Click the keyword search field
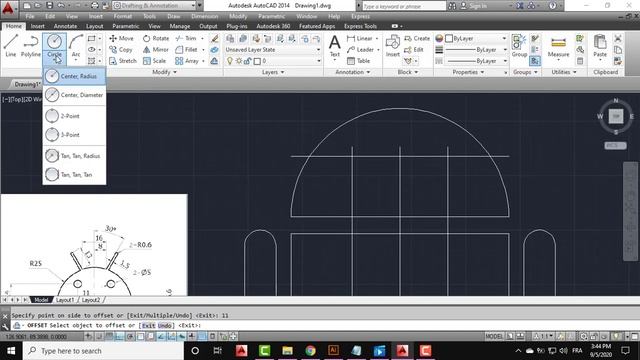This screenshot has height=360, width=640. (x=404, y=6)
